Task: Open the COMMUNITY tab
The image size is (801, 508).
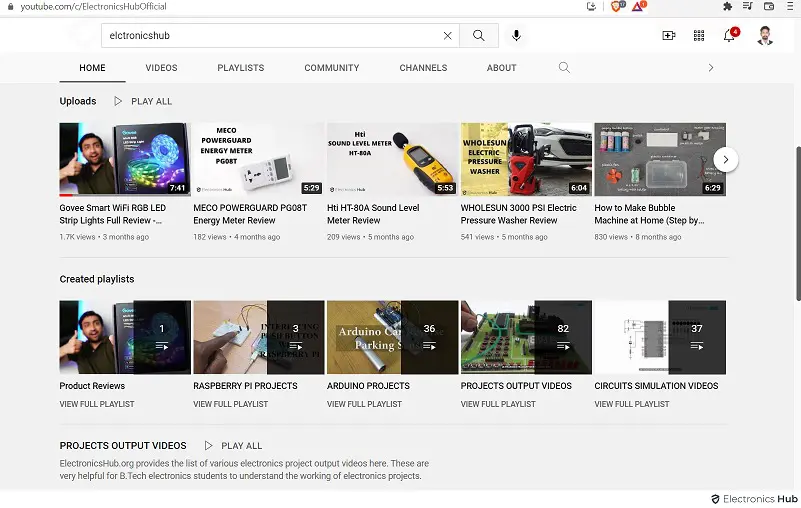Action: 332,67
